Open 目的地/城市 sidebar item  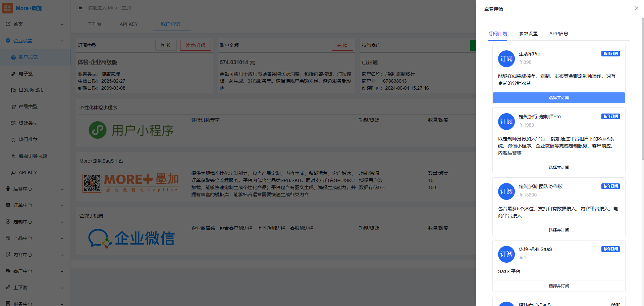[x=31, y=90]
